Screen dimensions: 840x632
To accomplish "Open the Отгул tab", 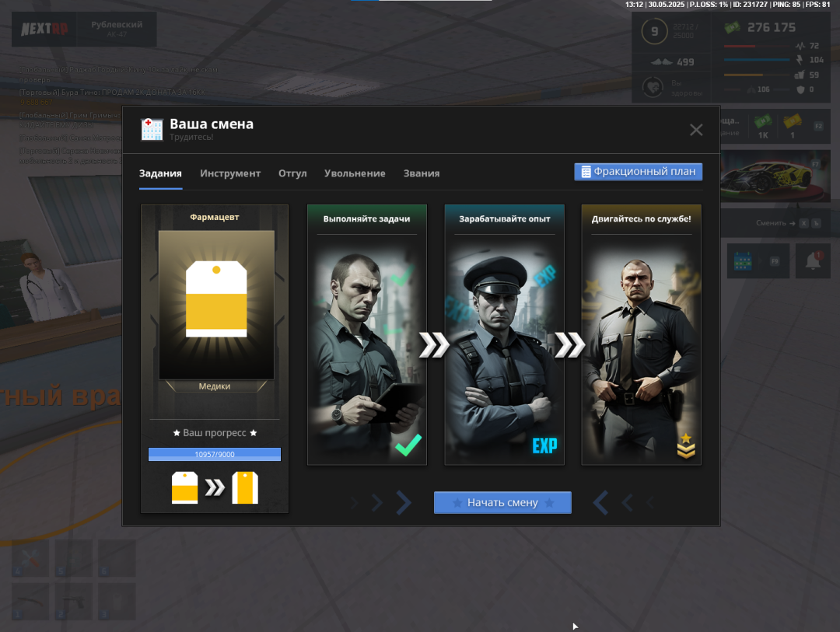I will (x=292, y=173).
